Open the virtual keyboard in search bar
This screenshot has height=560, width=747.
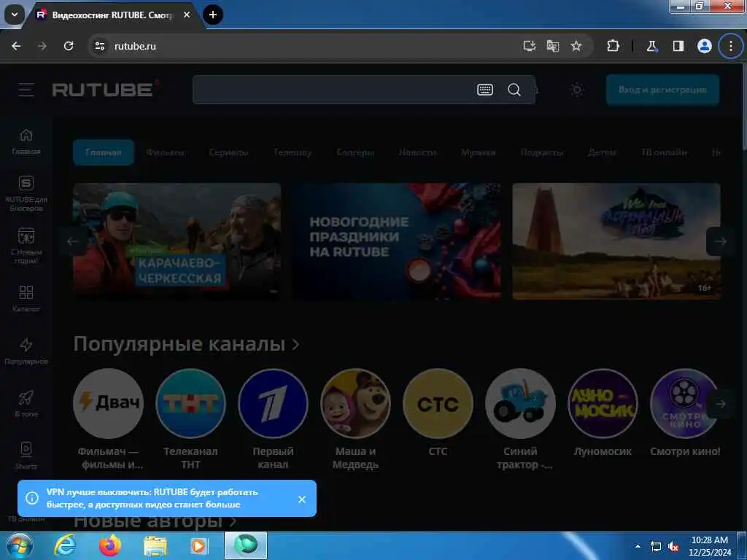click(x=485, y=90)
